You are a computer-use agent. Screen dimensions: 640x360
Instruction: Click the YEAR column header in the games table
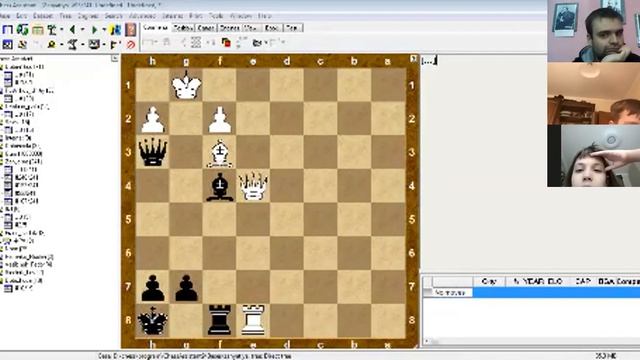[533, 281]
